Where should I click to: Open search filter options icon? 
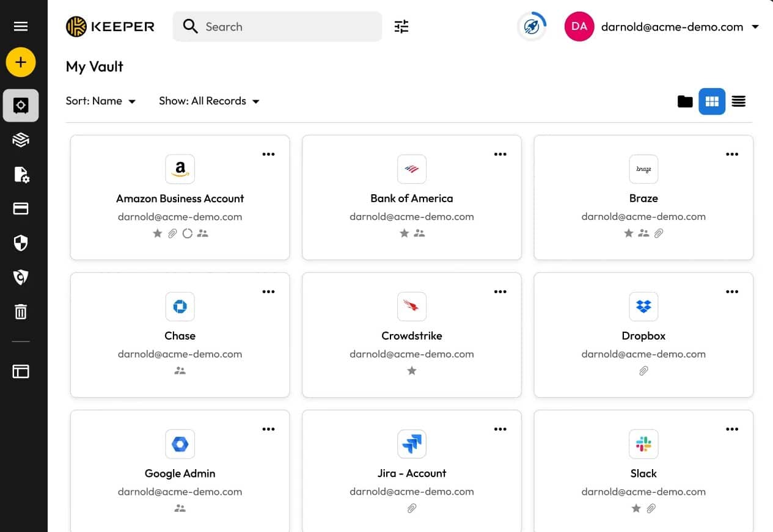click(401, 26)
